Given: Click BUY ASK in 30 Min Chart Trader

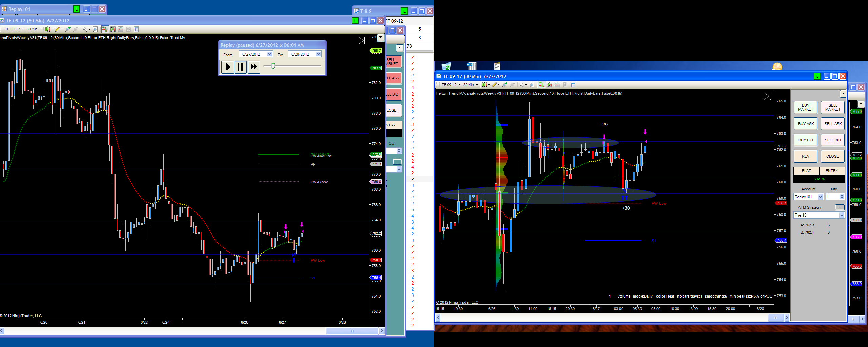Looking at the screenshot, I should click(806, 124).
